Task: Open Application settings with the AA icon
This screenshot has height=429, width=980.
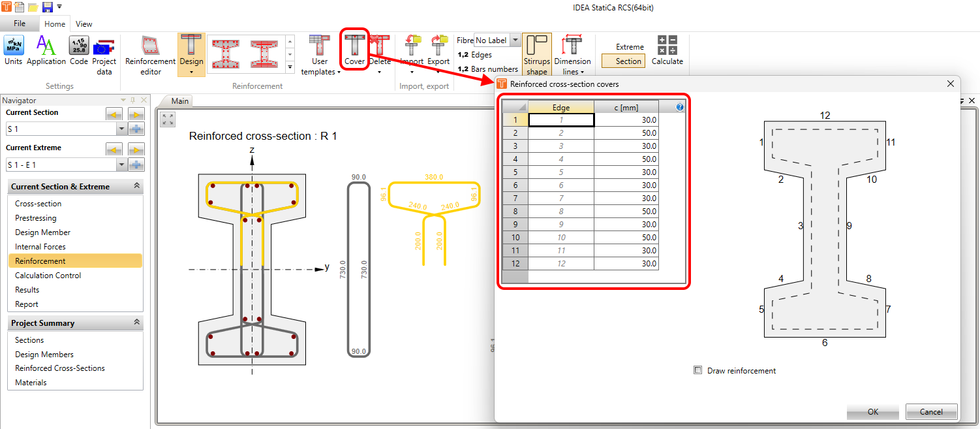Action: pyautogui.click(x=46, y=51)
